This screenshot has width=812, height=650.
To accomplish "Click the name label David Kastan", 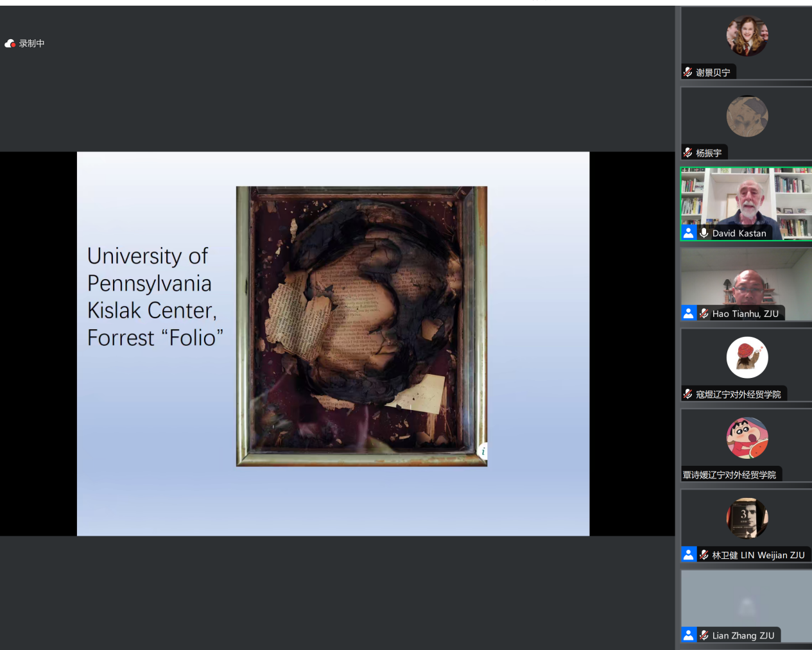I will coord(739,234).
